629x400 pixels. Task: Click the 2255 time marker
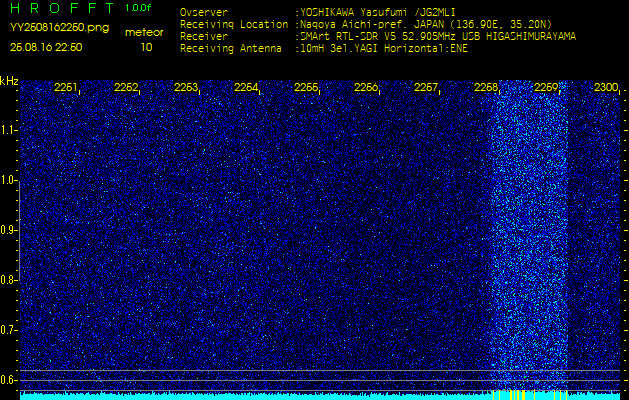click(x=306, y=87)
